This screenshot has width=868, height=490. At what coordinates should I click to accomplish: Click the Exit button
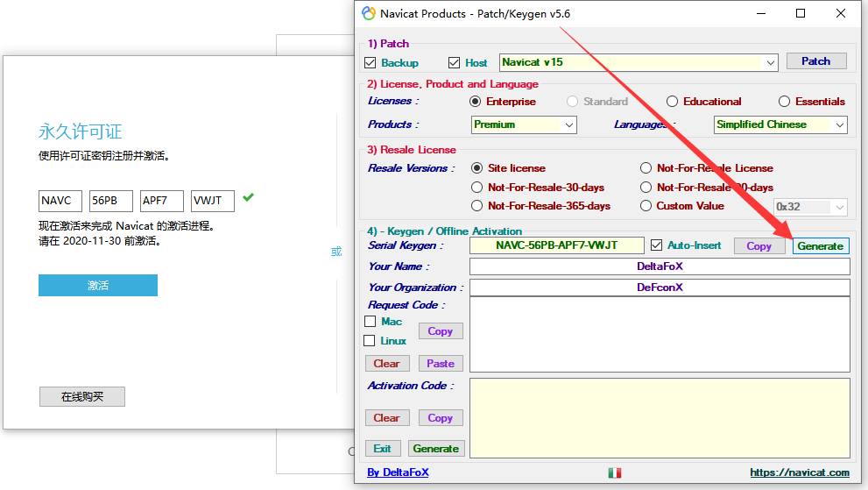(382, 448)
